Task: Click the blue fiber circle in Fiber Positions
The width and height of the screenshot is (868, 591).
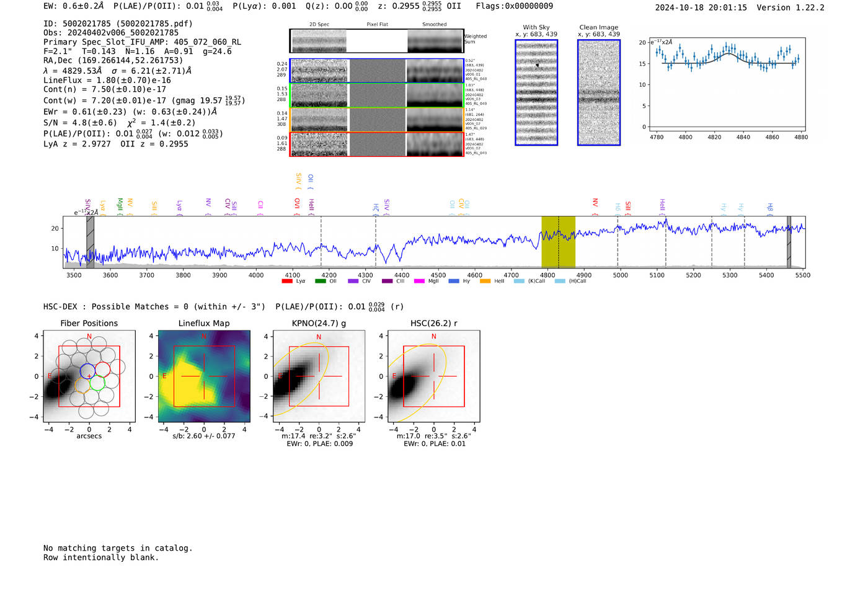Action: click(87, 371)
